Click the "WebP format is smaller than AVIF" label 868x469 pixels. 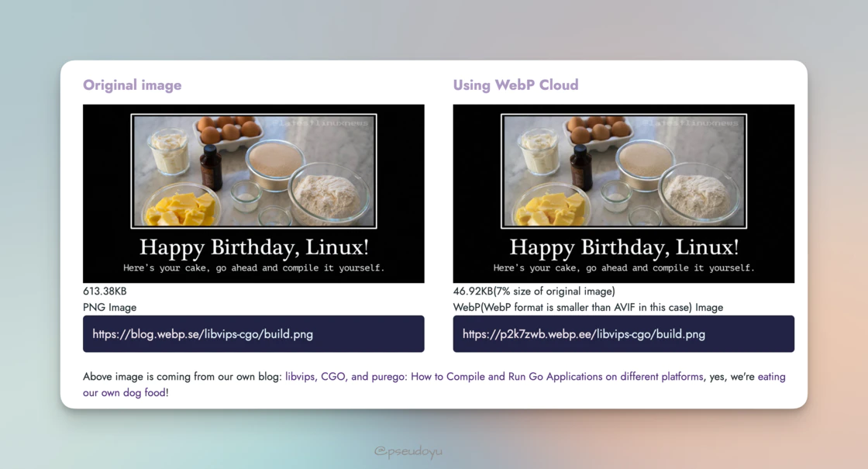click(588, 307)
